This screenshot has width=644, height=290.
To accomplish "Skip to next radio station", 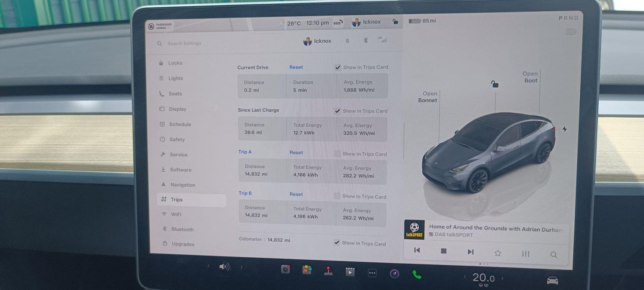I will pyautogui.click(x=470, y=252).
